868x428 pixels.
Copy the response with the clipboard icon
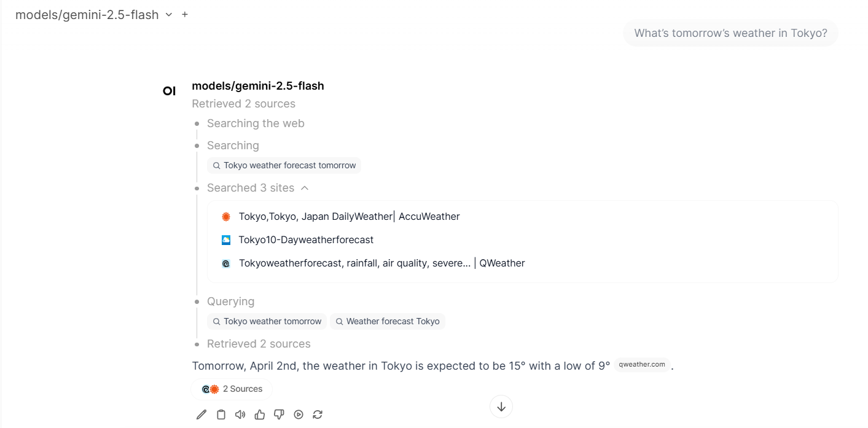coord(221,414)
